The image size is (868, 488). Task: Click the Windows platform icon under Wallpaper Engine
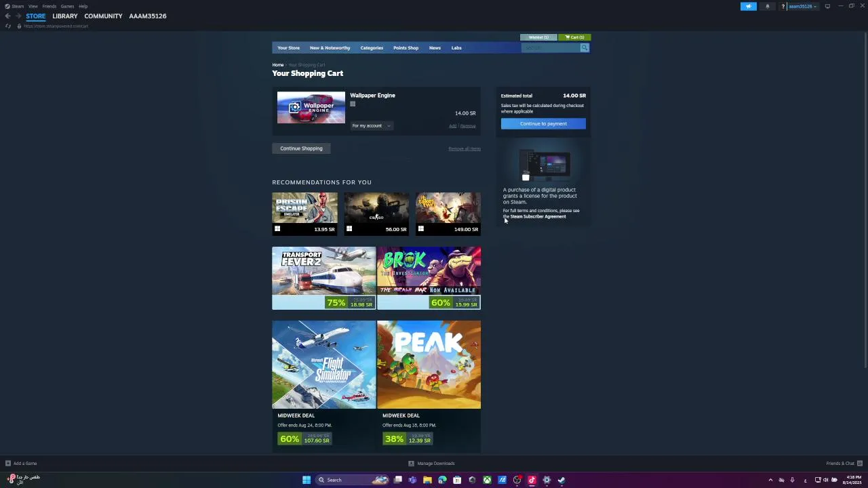[353, 104]
